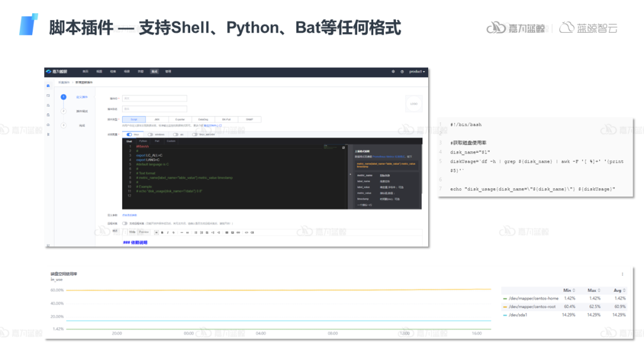Apply strikethrough in markdown toolbar

(174, 232)
